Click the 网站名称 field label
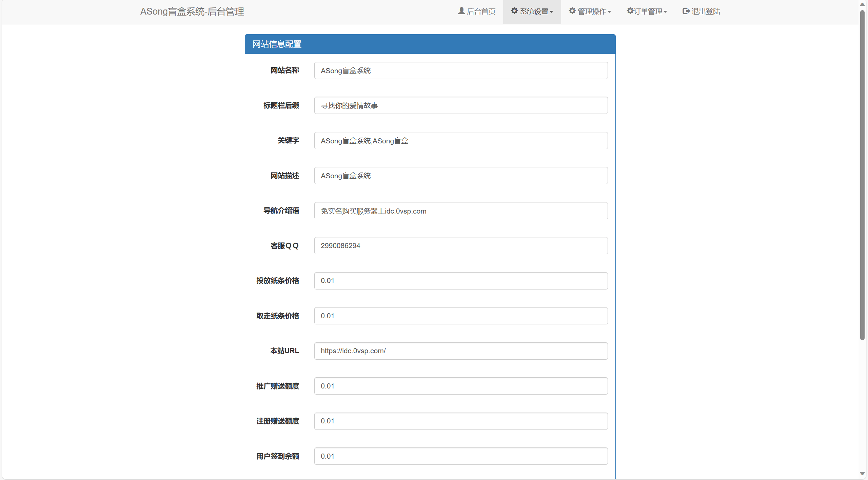868x480 pixels. pos(285,70)
